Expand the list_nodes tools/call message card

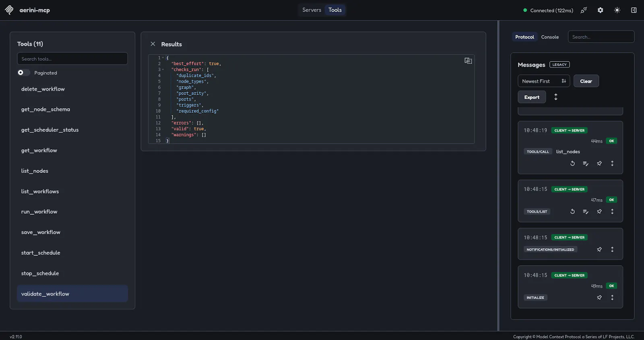[612, 163]
